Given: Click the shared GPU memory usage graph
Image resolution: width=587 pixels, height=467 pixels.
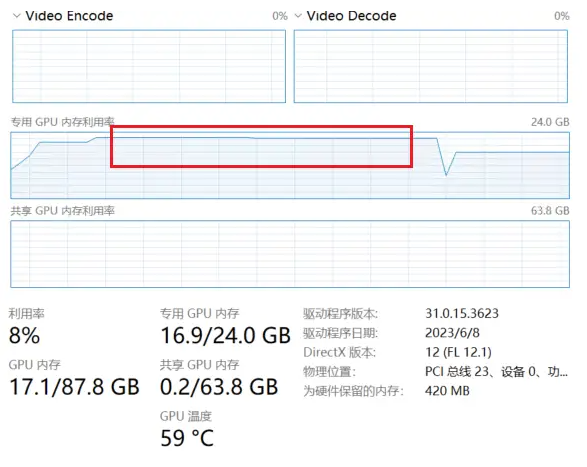Looking at the screenshot, I should coord(290,254).
